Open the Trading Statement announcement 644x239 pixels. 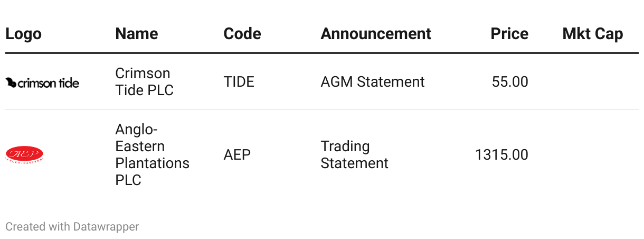tap(354, 154)
